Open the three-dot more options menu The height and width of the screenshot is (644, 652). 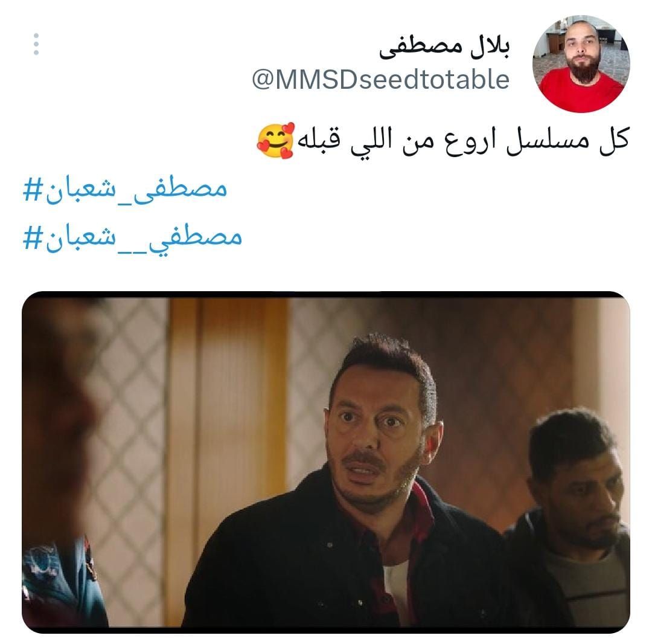[x=36, y=44]
